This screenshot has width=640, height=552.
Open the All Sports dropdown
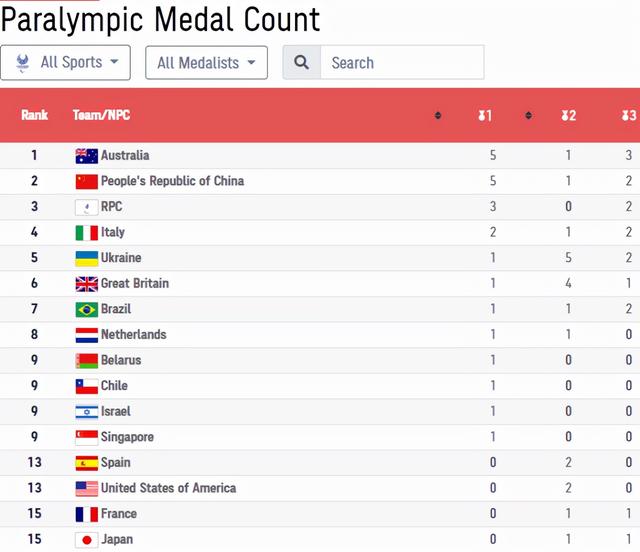tap(66, 62)
